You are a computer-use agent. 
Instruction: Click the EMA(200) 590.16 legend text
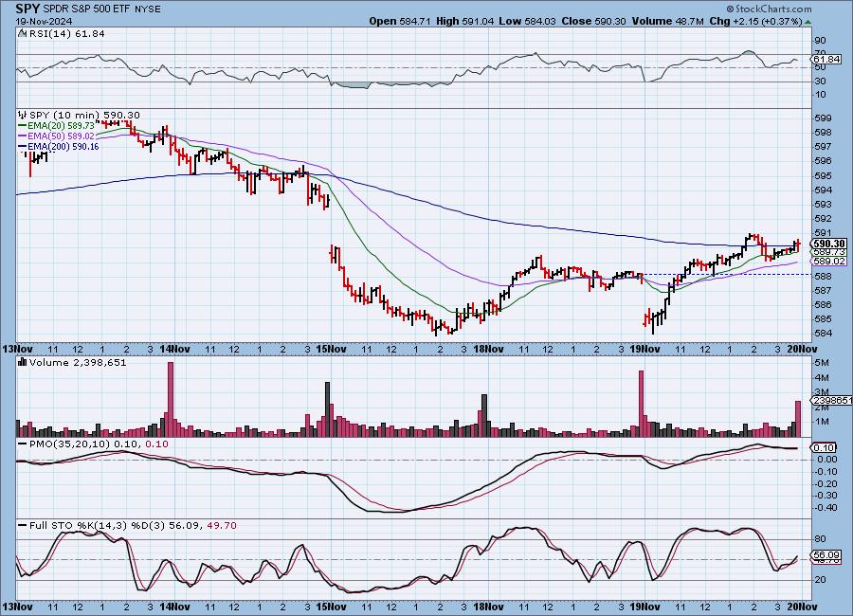click(x=64, y=146)
